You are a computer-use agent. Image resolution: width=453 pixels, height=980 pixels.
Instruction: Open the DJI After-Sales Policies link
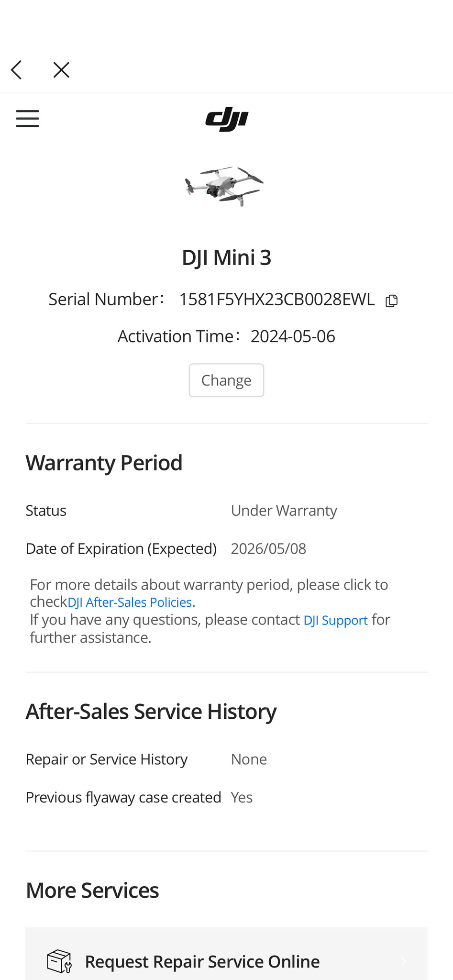pos(130,602)
